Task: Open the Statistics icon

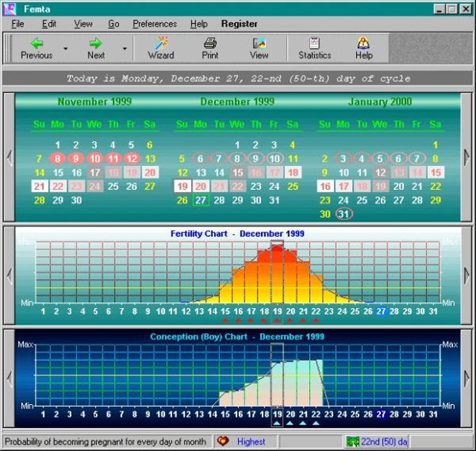Action: tap(314, 43)
